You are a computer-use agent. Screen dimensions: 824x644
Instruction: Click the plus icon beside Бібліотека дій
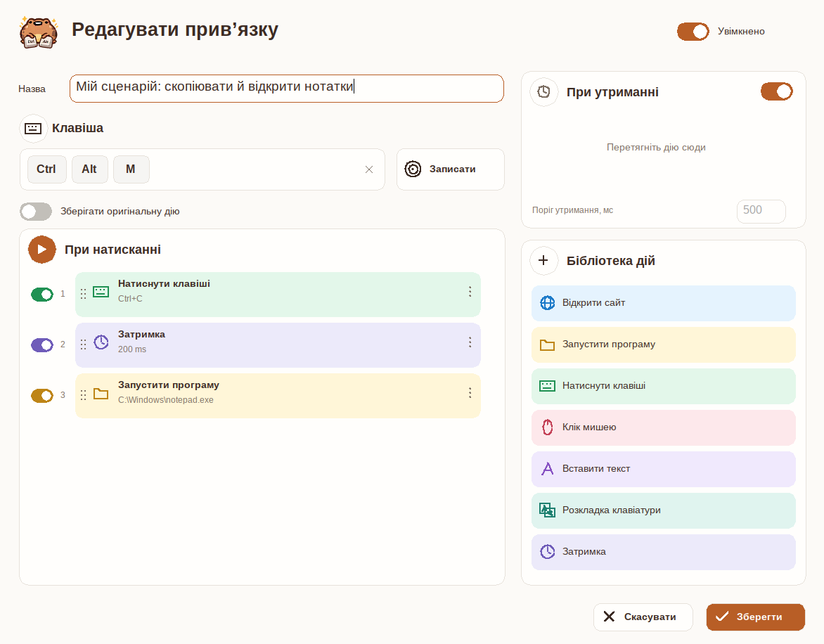tap(543, 261)
